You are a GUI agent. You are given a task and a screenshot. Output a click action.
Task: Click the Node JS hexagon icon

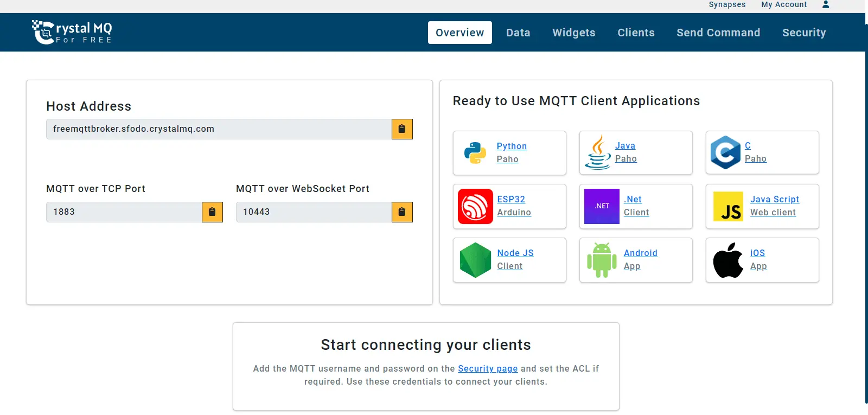pos(475,260)
